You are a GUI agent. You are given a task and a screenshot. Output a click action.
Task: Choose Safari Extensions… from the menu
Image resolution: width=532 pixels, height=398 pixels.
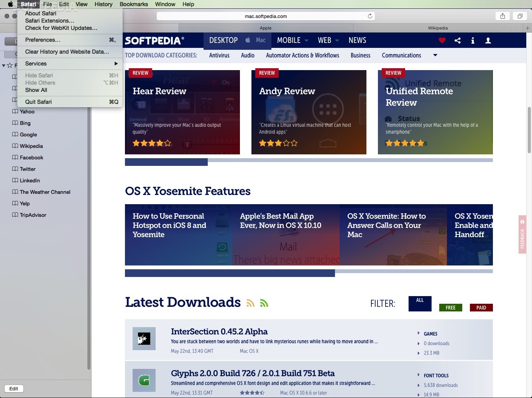(70, 21)
